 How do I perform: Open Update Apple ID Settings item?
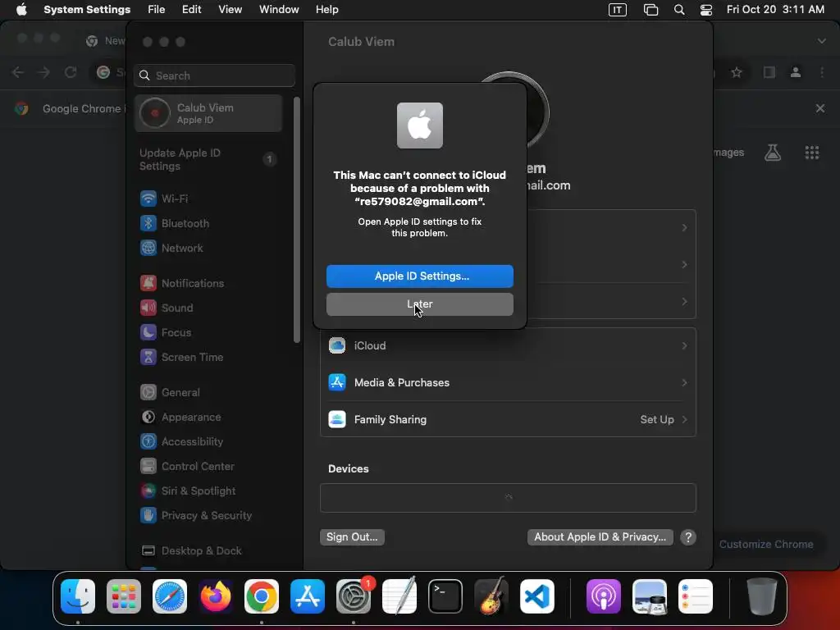[208, 160]
